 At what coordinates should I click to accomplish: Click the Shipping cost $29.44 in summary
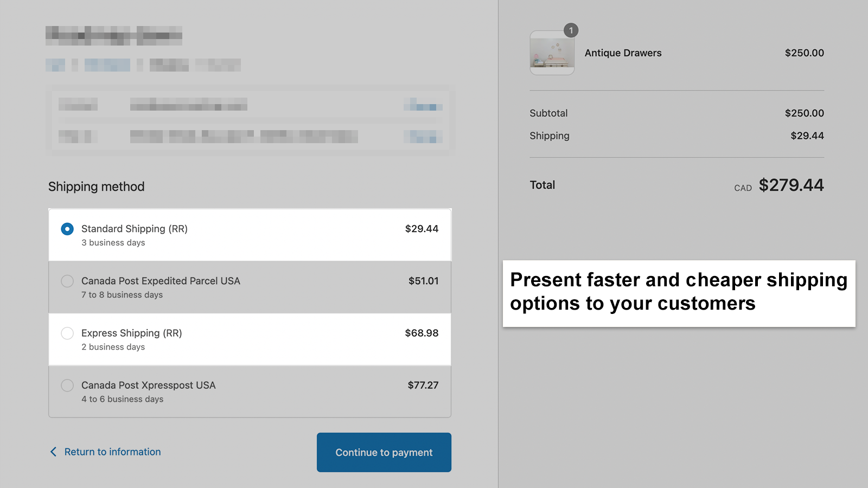pyautogui.click(x=808, y=136)
